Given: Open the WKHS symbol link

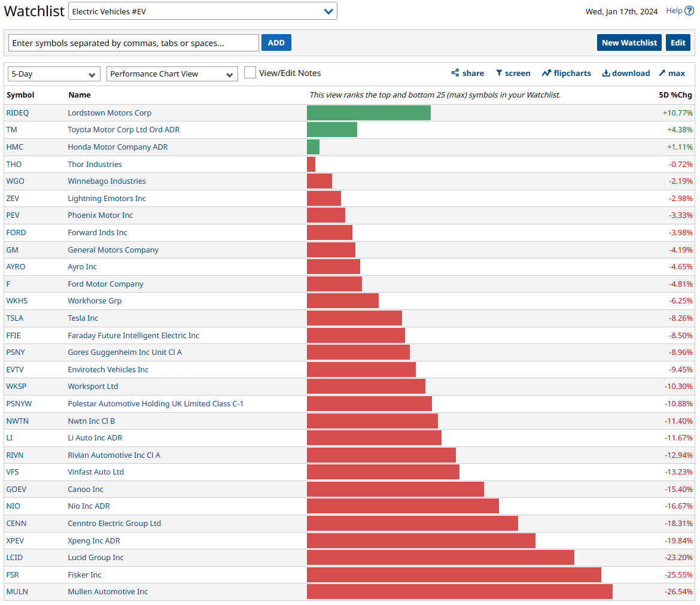Looking at the screenshot, I should point(17,301).
